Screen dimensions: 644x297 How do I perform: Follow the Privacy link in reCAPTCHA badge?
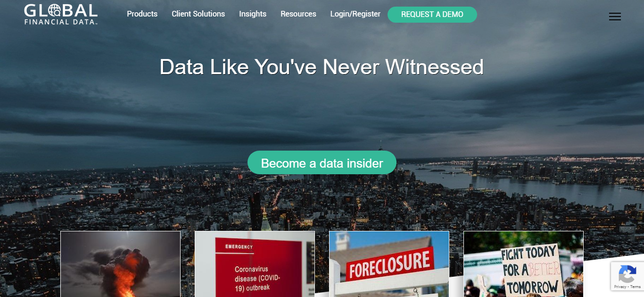point(620,287)
